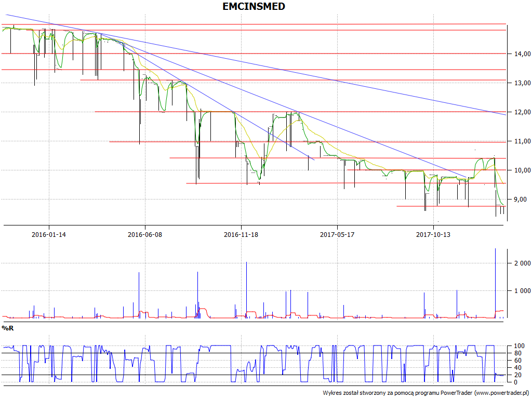Click the 0 value on %R axis
This screenshot has width=532, height=399.
click(x=516, y=382)
